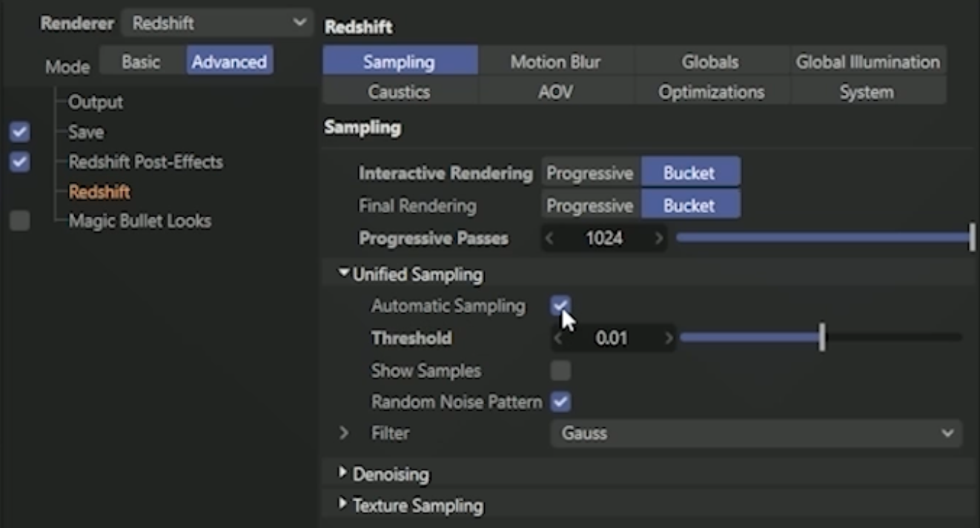Expand the Texture Sampling section
The width and height of the screenshot is (980, 528).
342,504
